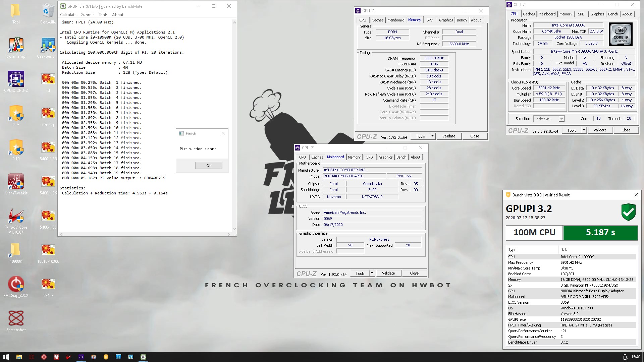Click the 5.187 s result box
This screenshot has width=644, height=362.
tap(600, 233)
